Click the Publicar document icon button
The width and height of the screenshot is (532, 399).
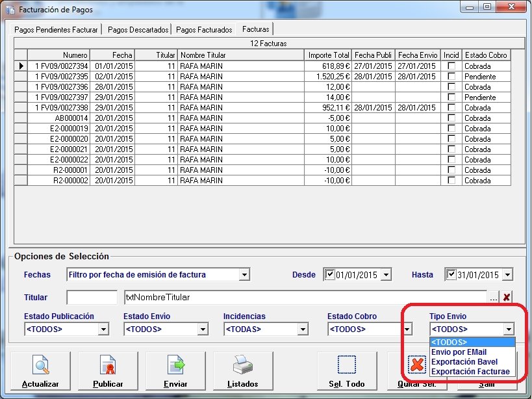pos(108,371)
